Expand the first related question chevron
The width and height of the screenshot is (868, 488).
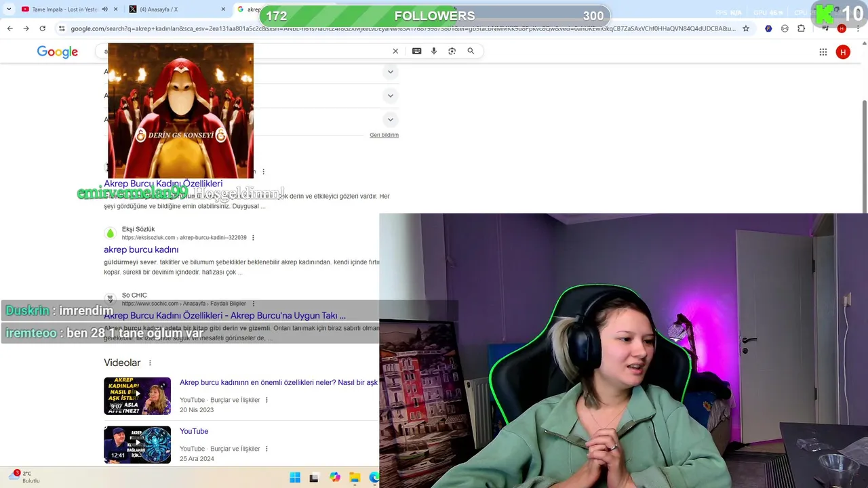[x=390, y=72]
